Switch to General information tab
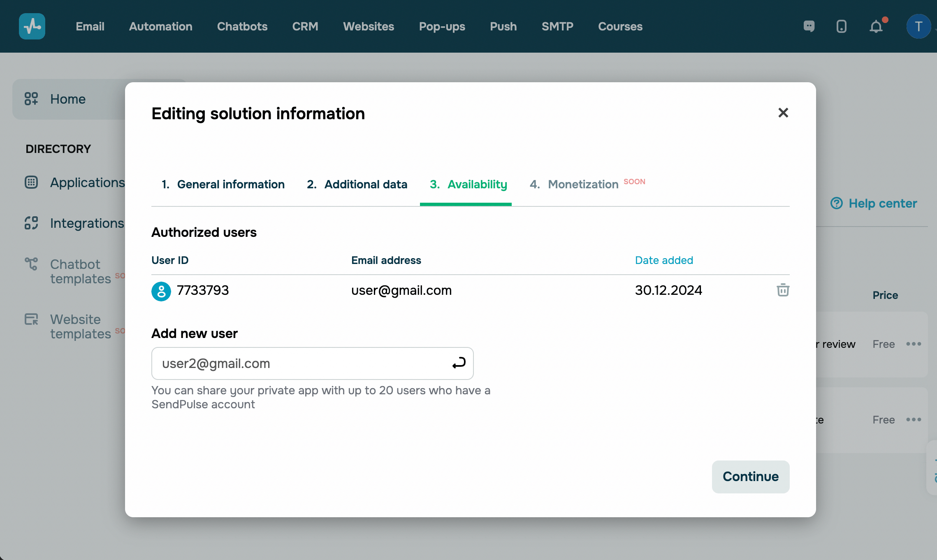Image resolution: width=937 pixels, height=560 pixels. 223,184
